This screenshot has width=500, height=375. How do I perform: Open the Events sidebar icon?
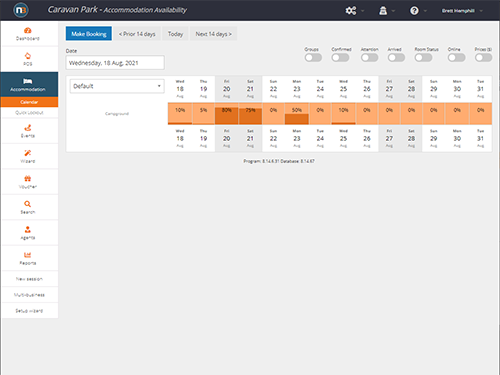[x=28, y=128]
